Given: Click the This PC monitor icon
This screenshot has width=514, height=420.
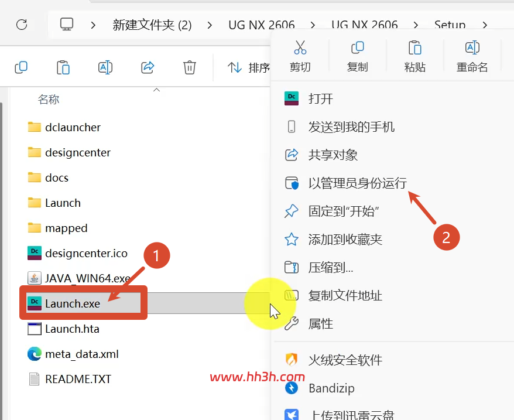Looking at the screenshot, I should pyautogui.click(x=67, y=24).
